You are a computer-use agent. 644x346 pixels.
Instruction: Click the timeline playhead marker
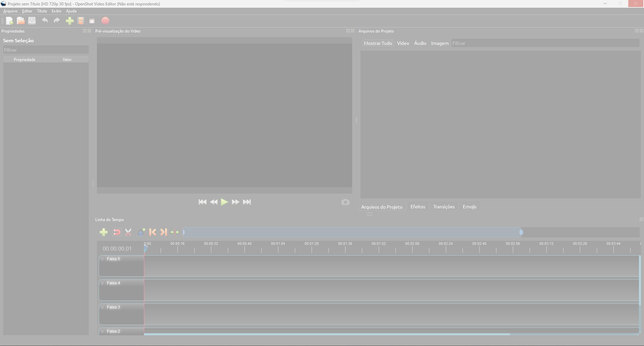(x=146, y=249)
